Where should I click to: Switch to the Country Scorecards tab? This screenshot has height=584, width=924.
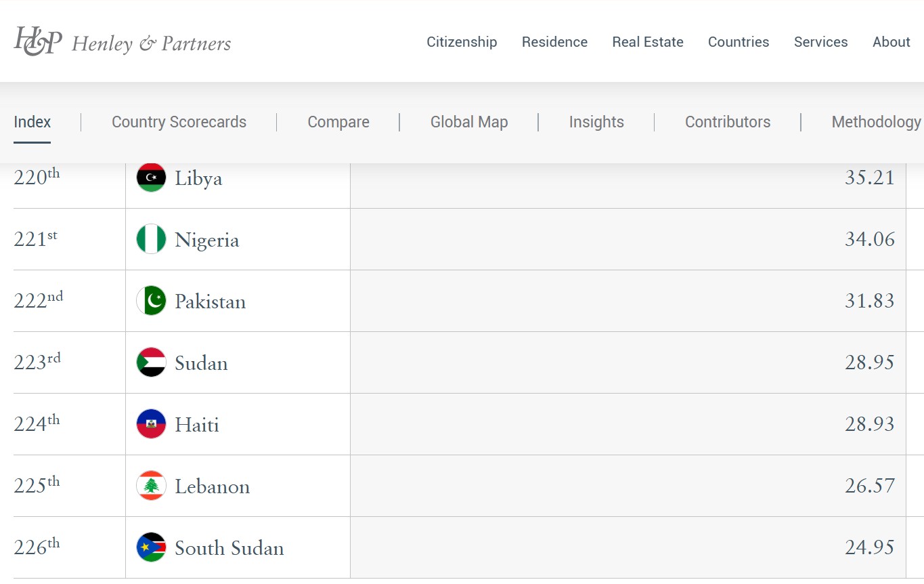pyautogui.click(x=179, y=122)
